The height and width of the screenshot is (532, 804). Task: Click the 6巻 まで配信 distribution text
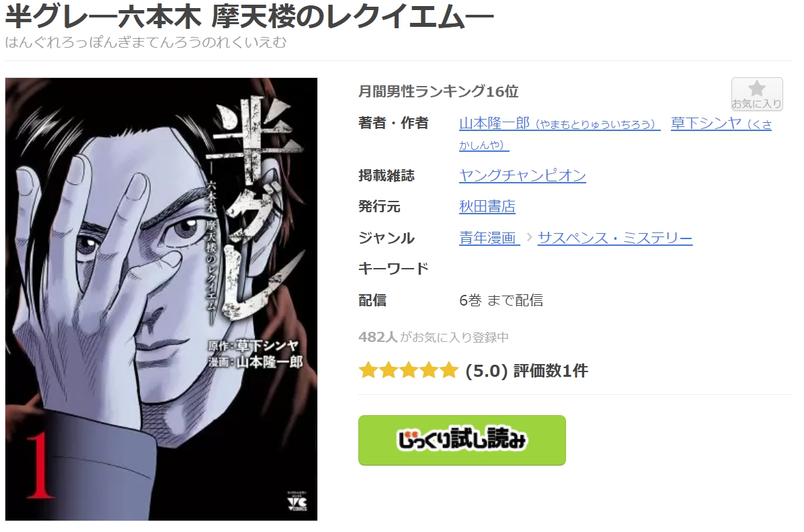click(x=501, y=300)
